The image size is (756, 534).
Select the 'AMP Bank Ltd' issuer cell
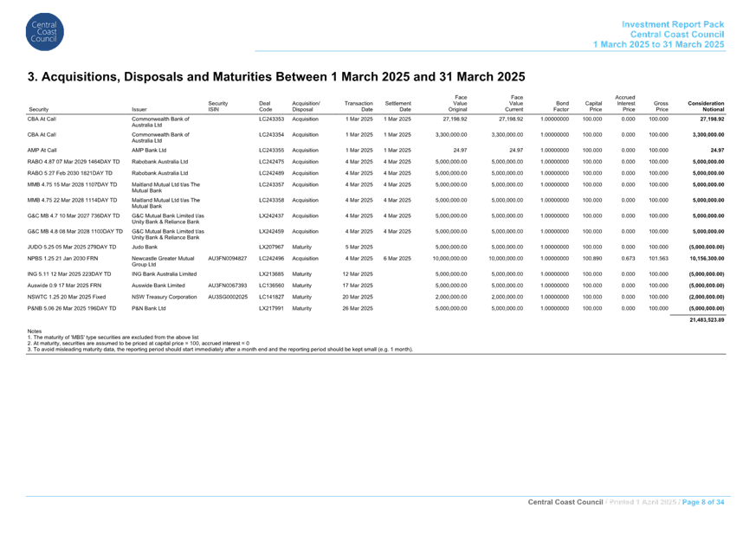click(x=149, y=151)
